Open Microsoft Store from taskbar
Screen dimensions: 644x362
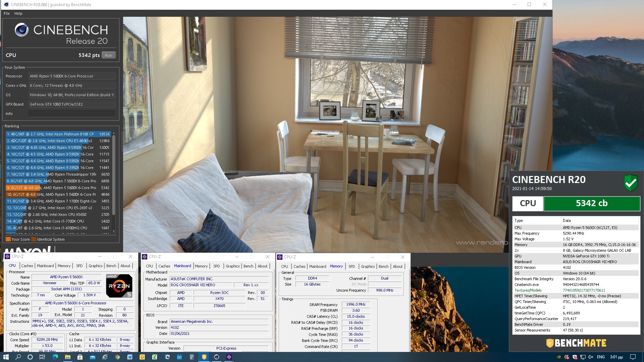coord(80,357)
